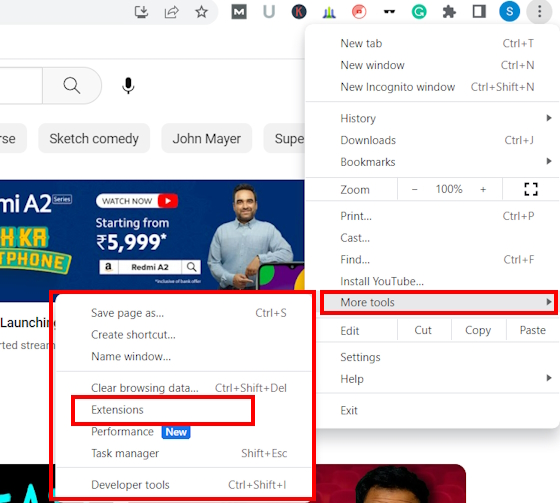Click the voice search microphone icon
Screen dimensions: 560x503
pyautogui.click(x=128, y=86)
